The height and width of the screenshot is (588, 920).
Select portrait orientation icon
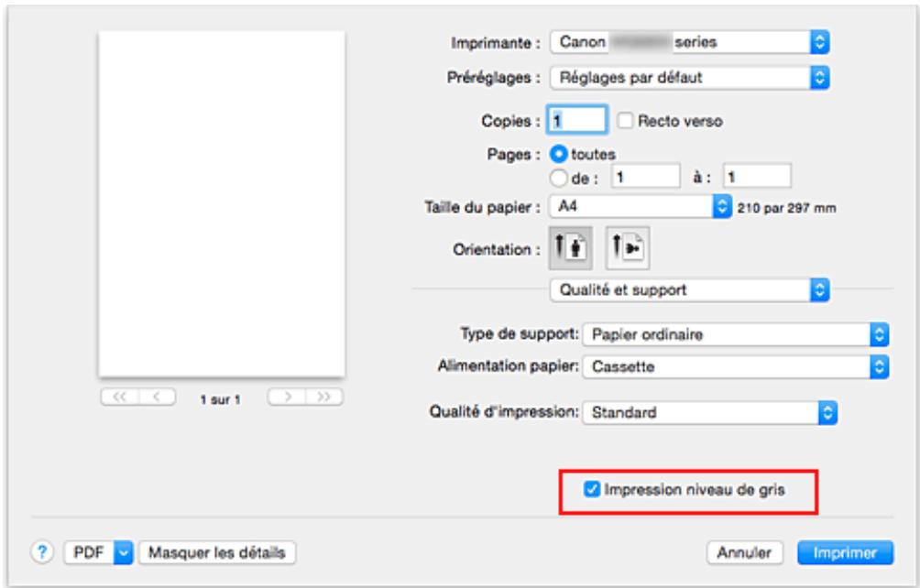click(570, 248)
